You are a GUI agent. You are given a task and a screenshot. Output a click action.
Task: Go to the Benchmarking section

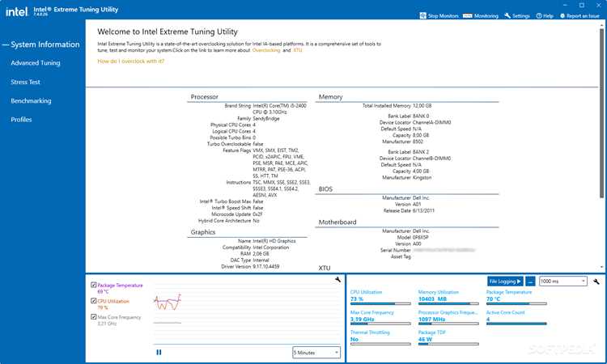coord(31,100)
